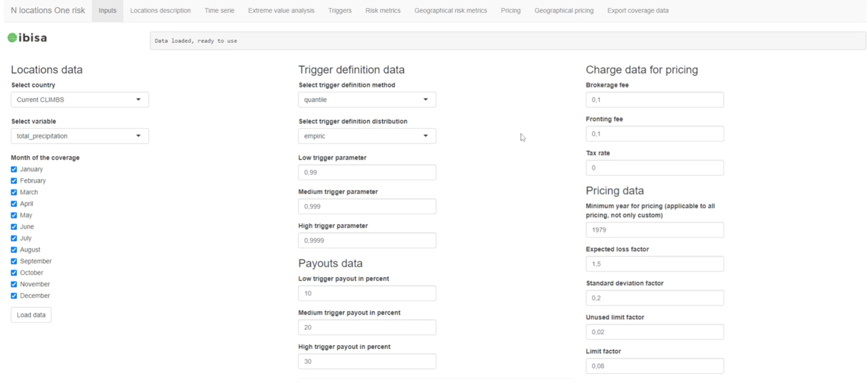Open the Time serie tab
868x384 pixels.
coord(219,11)
